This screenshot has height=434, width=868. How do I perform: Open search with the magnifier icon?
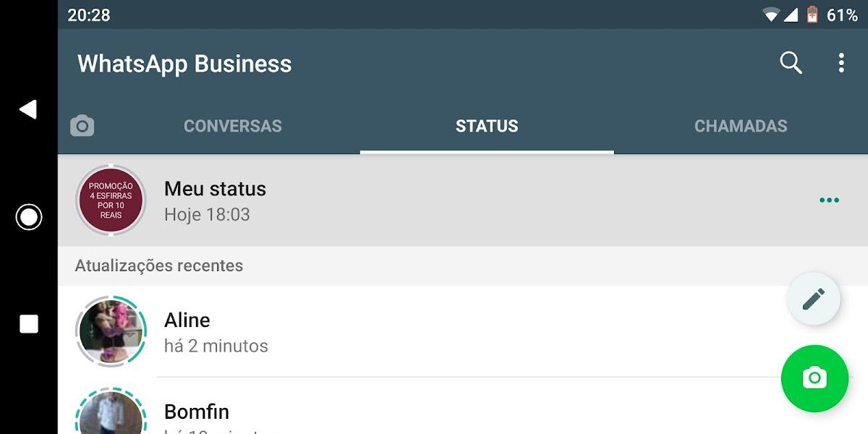pos(791,63)
